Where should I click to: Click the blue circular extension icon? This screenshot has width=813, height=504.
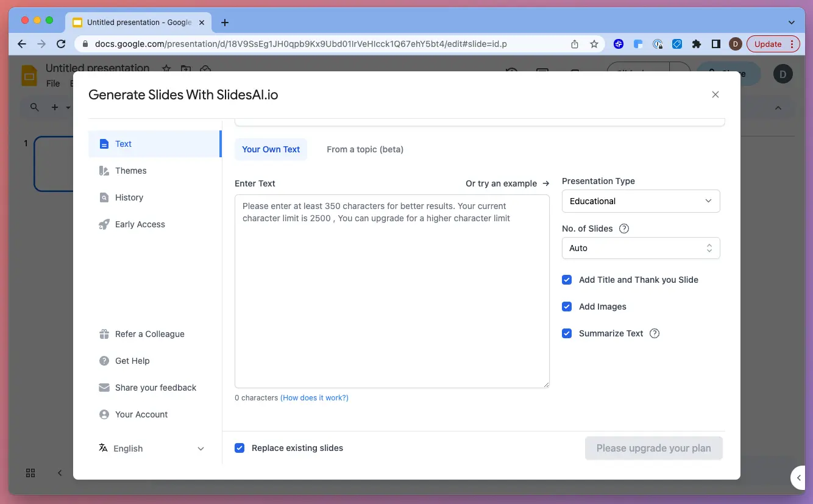pyautogui.click(x=619, y=44)
